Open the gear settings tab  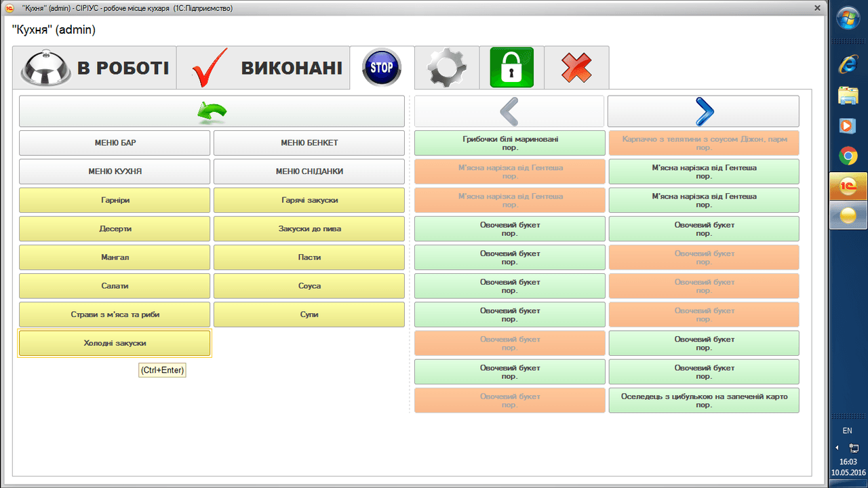click(x=447, y=68)
